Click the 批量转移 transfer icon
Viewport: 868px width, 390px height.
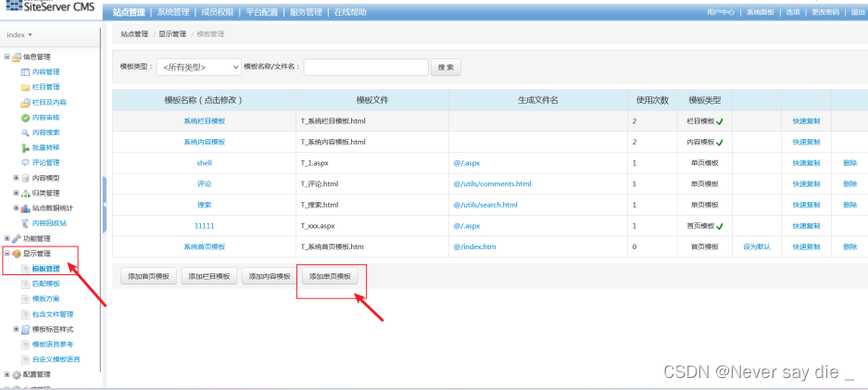(x=25, y=147)
